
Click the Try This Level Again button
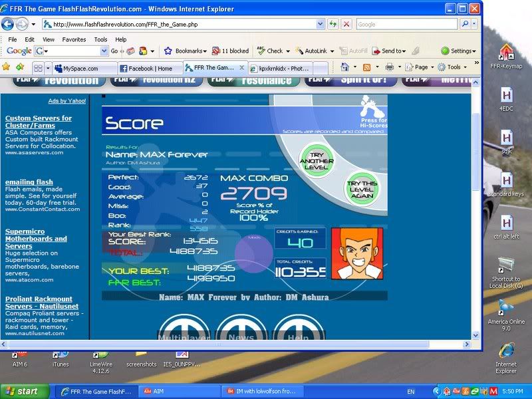362,189
